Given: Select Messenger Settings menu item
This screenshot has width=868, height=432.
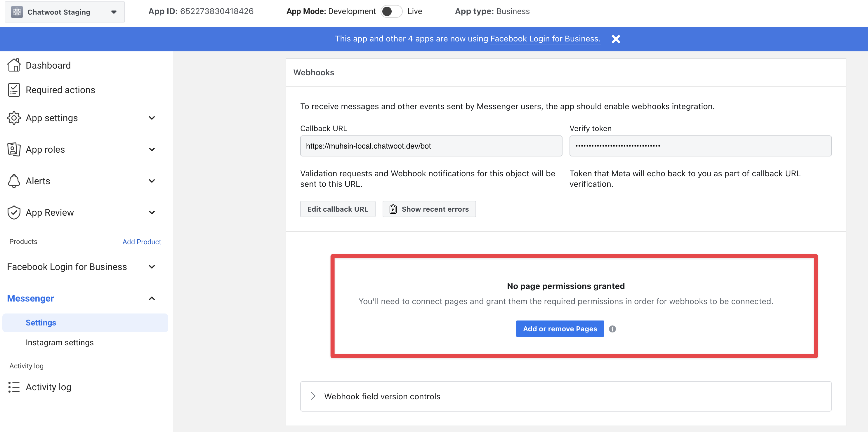Looking at the screenshot, I should click(x=40, y=322).
